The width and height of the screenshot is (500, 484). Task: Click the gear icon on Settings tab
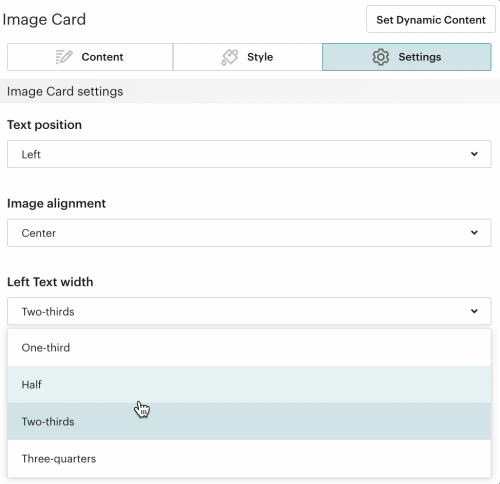[381, 57]
